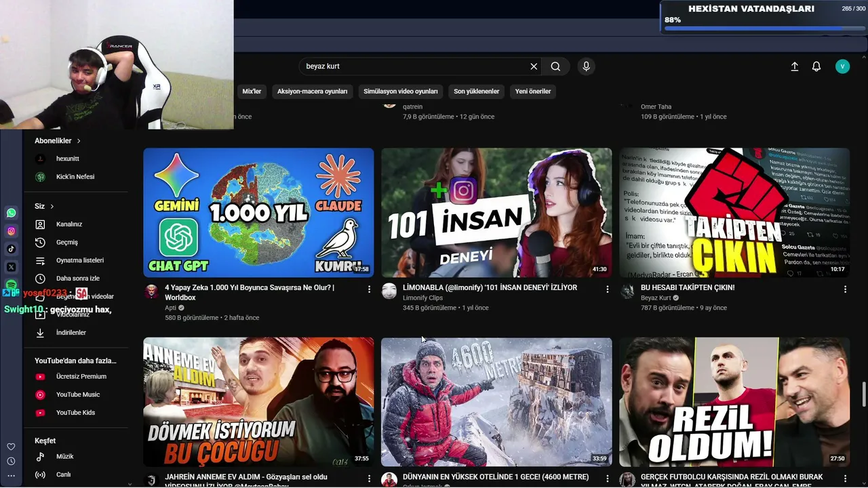Click the Limonify Clips channel avatar
This screenshot has width=868, height=488.
tap(389, 291)
